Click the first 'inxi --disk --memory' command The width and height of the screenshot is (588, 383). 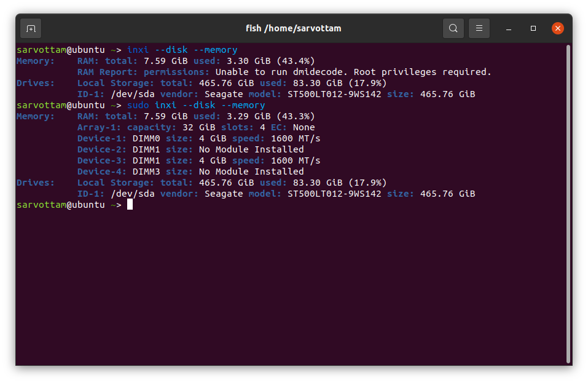(182, 50)
